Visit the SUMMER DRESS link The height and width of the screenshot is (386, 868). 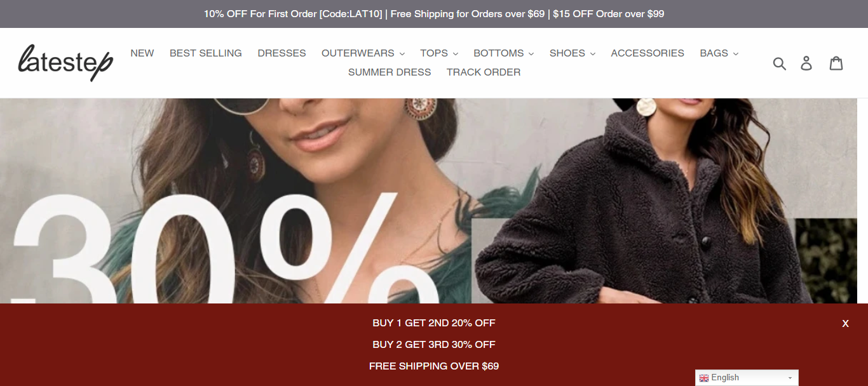click(390, 72)
